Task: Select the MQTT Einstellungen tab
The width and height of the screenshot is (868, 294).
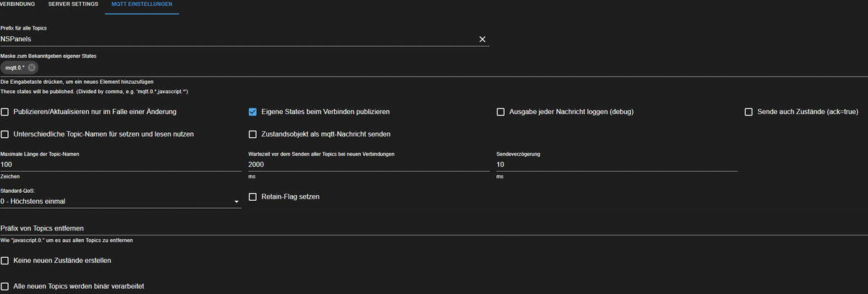Action: pos(142,6)
